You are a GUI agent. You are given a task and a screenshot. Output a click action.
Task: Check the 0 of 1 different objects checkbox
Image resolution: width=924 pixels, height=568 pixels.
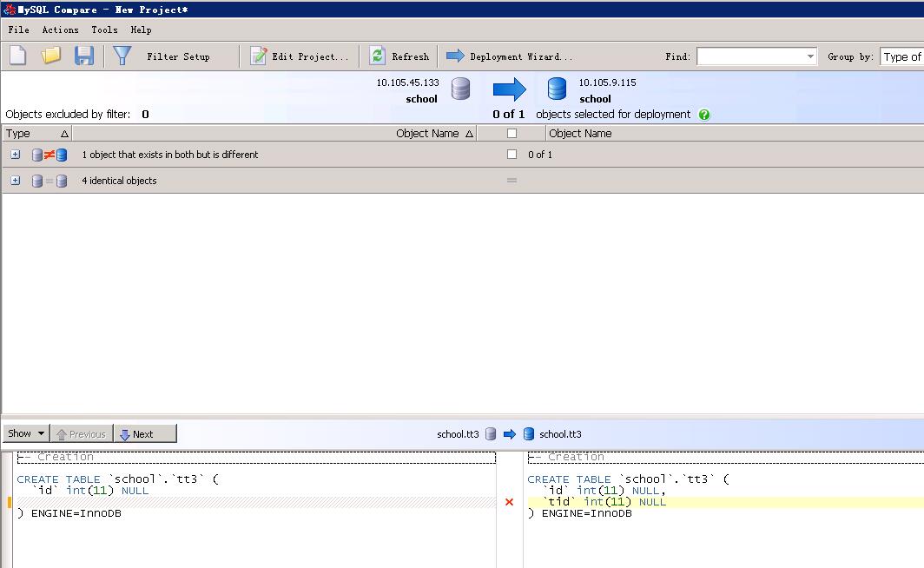pyautogui.click(x=512, y=155)
